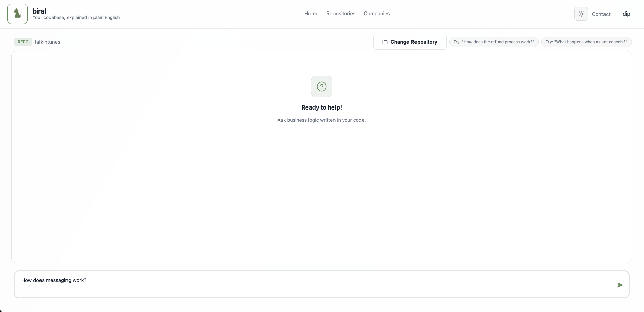Click the folder icon inside Change Repository

click(x=385, y=42)
